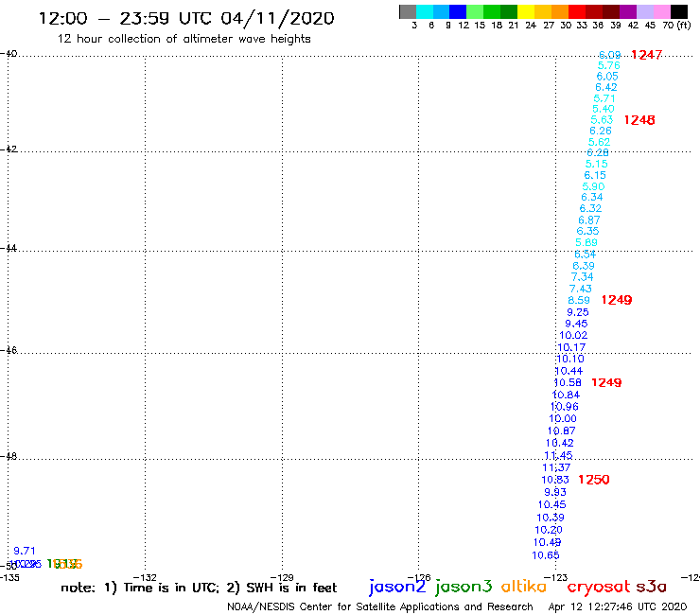Click the yellow 24 ft legend swatch
Image resolution: width=700 pixels, height=615 pixels.
point(526,11)
